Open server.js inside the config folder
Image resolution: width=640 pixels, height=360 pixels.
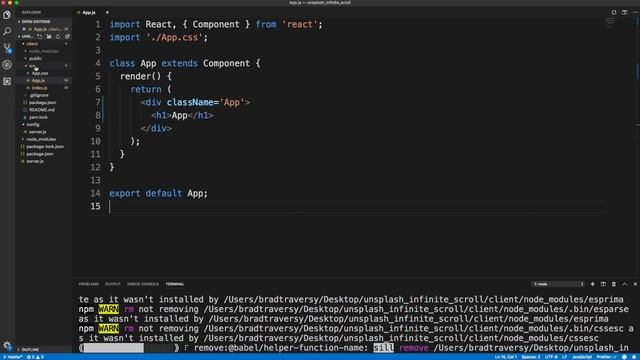tap(38, 132)
